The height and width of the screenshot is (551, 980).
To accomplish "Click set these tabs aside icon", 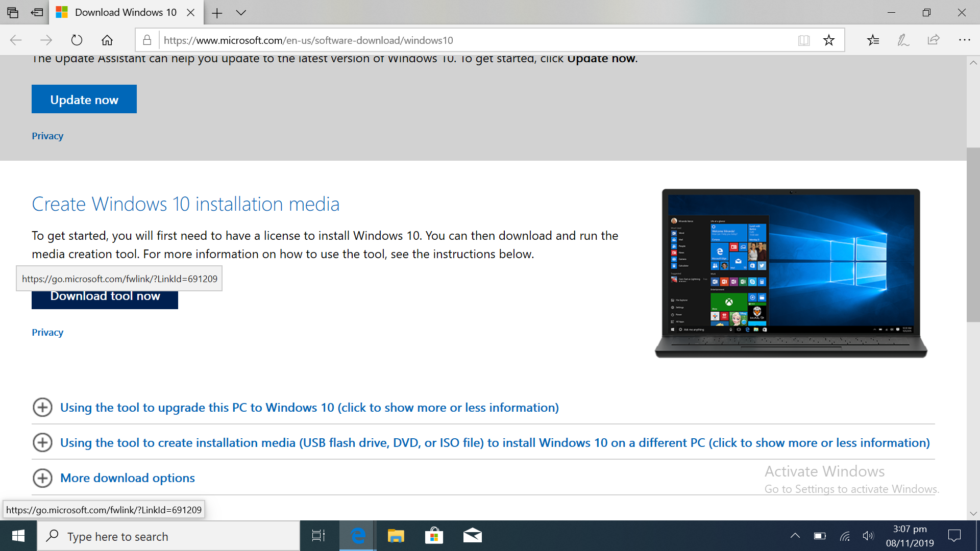I will click(x=37, y=12).
